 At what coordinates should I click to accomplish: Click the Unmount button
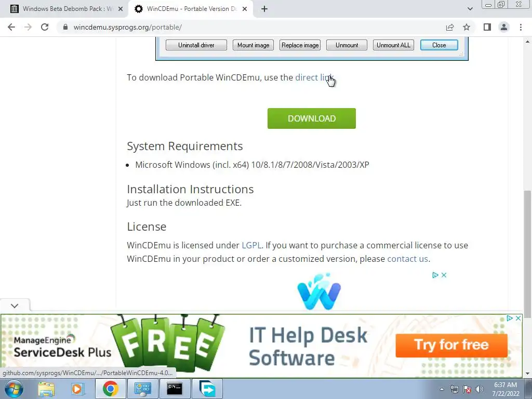tap(347, 45)
